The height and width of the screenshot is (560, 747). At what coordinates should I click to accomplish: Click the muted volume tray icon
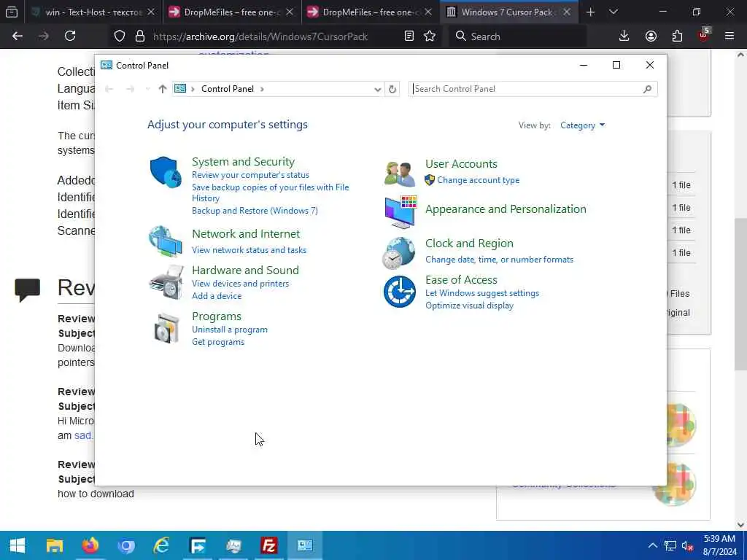[x=687, y=546]
